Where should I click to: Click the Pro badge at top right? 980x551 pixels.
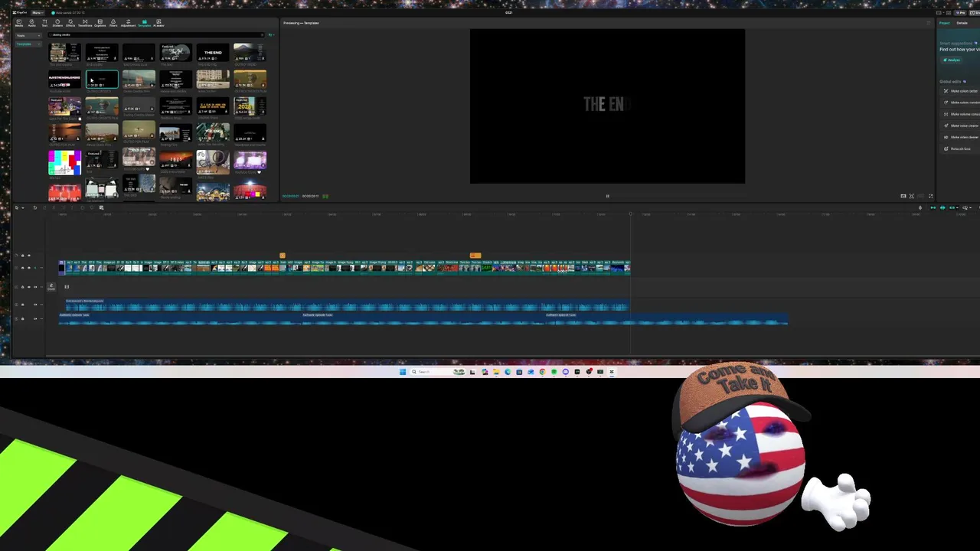960,12
